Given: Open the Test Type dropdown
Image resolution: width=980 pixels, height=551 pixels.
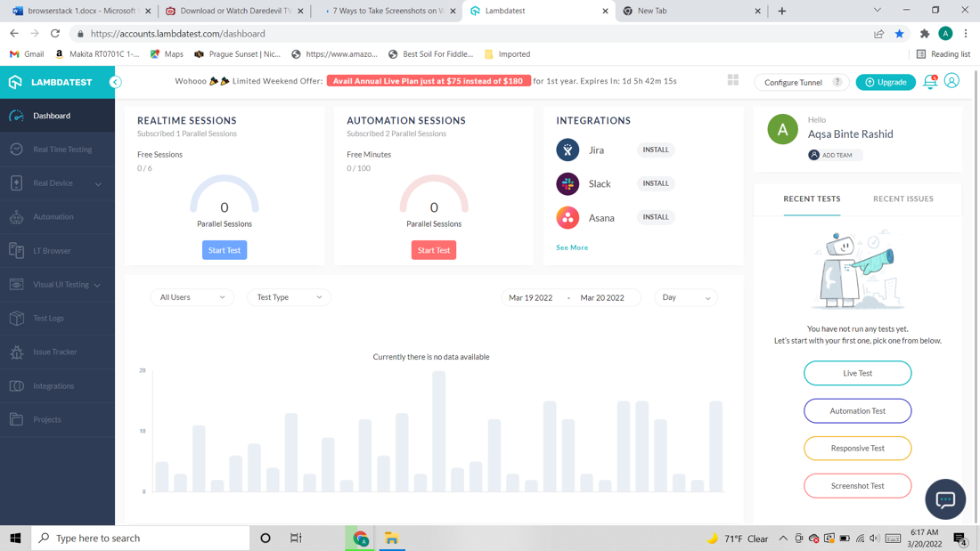Looking at the screenshot, I should point(289,297).
